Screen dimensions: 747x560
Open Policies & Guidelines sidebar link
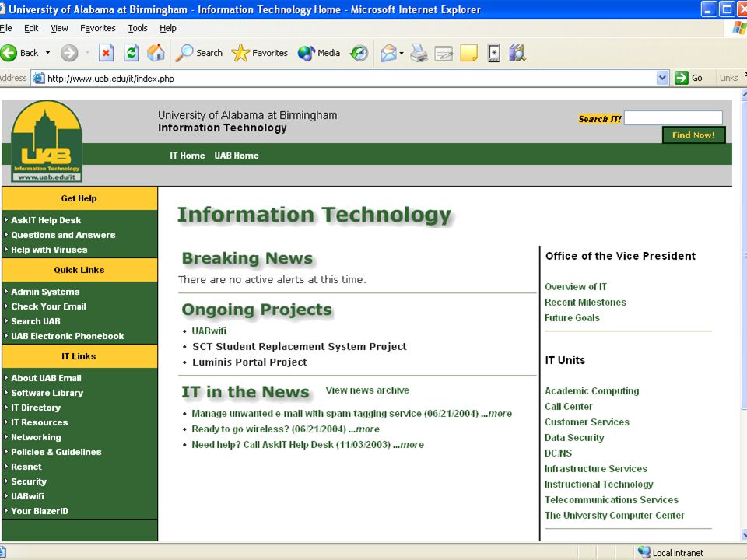56,451
